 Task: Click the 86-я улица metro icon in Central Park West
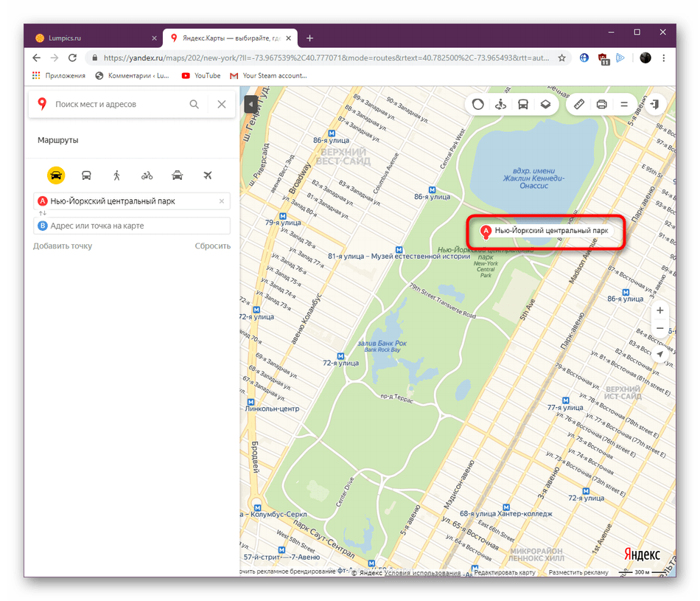pyautogui.click(x=432, y=190)
